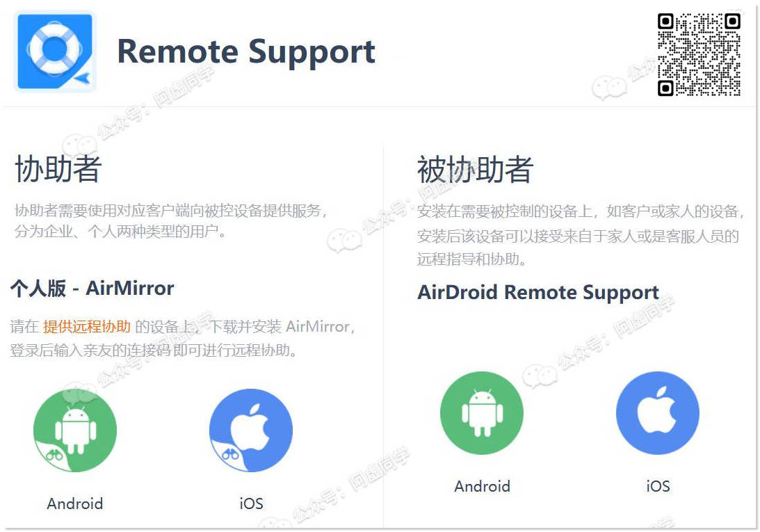Click the 被协助者 section heading
The height and width of the screenshot is (532, 760).
475,169
